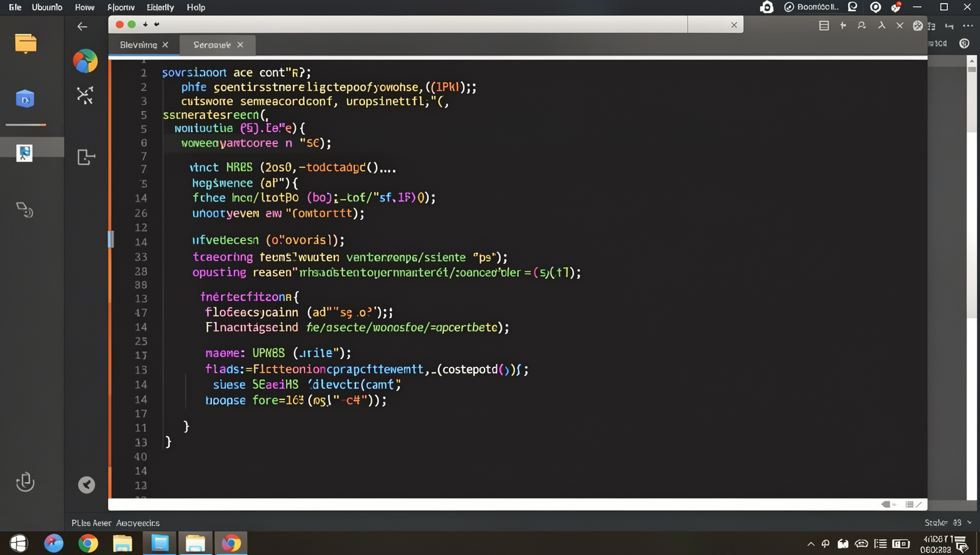Click code line 'fnertecfitzona{'

[x=250, y=297]
